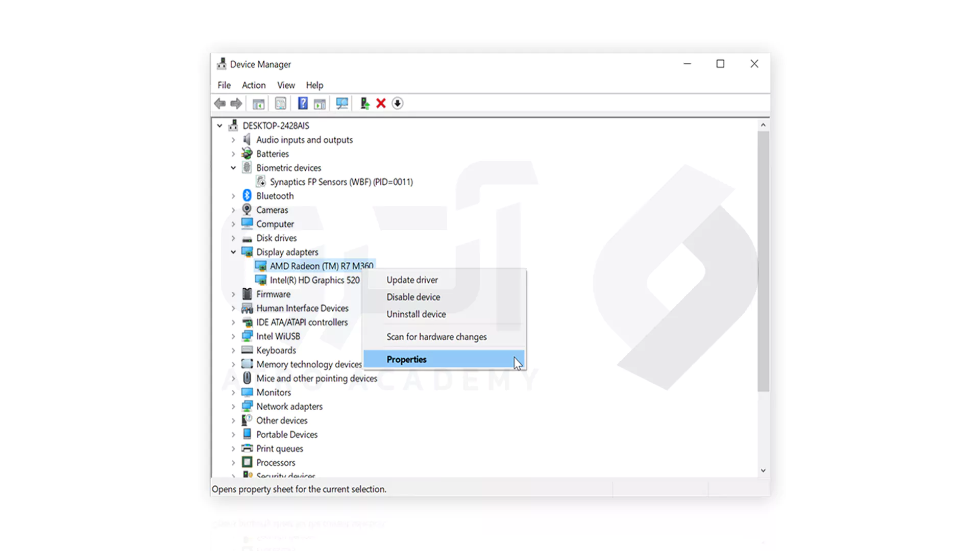Click Scan for hardware changes monitor icon

(342, 104)
